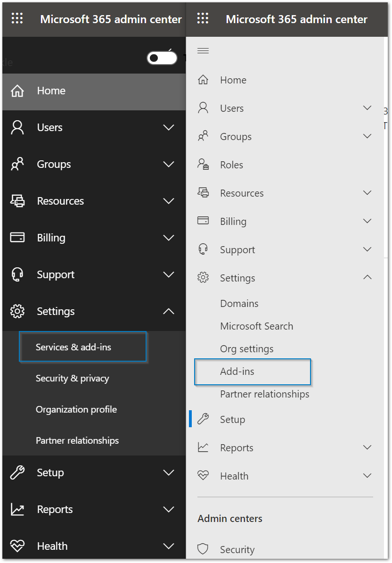Image resolution: width=392 pixels, height=563 pixels.
Task: Open app launcher in dark admin center header
Action: click(x=17, y=18)
